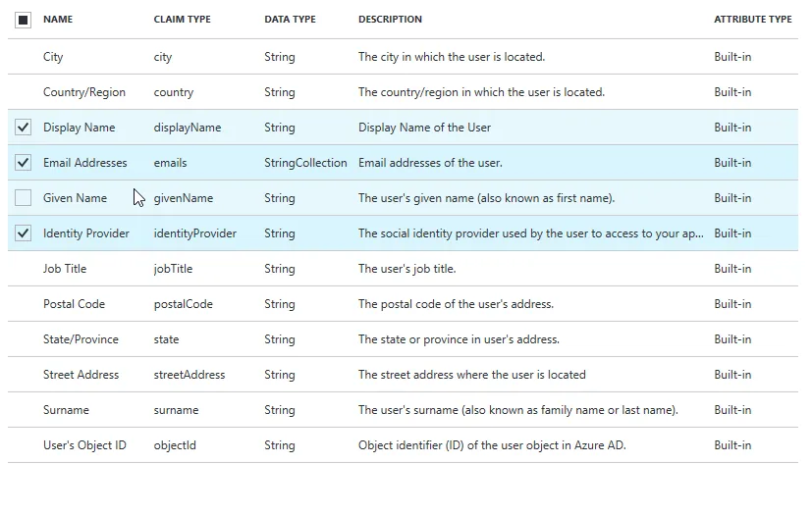Click the ATTRIBUTE TYPE column header
This screenshot has height=516, width=812.
click(x=752, y=20)
